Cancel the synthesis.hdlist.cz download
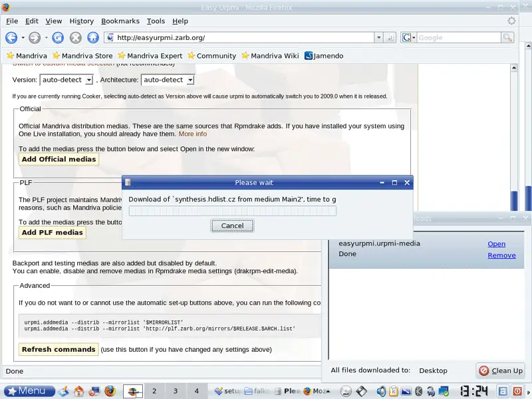 232,226
